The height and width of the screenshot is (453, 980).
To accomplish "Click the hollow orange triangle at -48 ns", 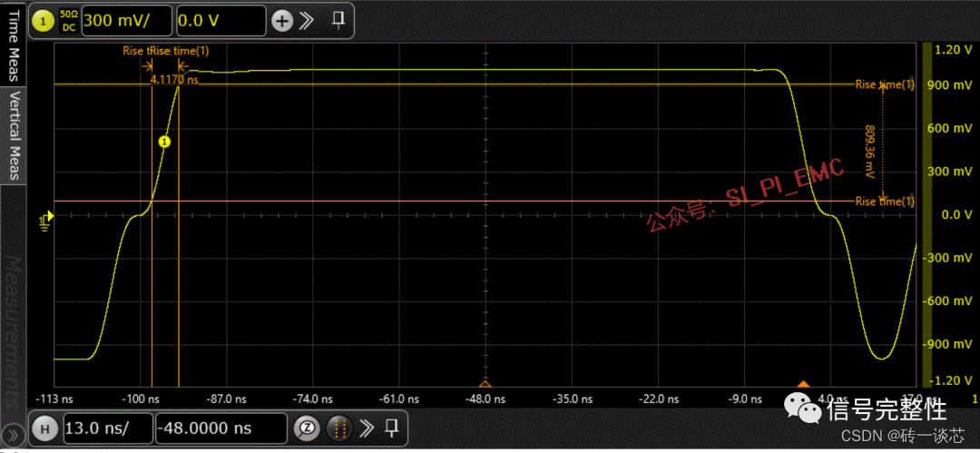I will (x=485, y=384).
